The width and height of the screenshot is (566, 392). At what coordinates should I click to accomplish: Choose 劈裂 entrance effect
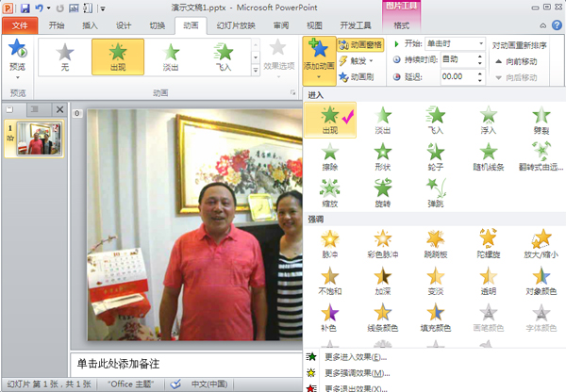click(541, 120)
